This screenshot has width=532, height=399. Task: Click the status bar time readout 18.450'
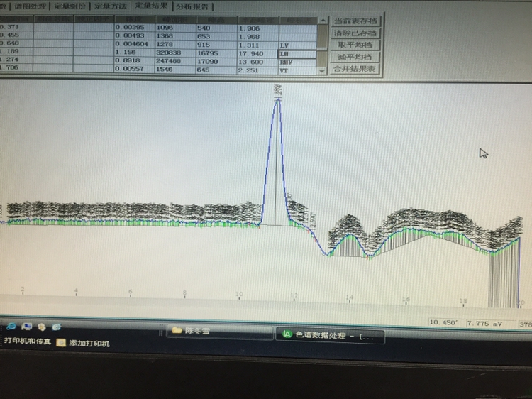tap(444, 322)
